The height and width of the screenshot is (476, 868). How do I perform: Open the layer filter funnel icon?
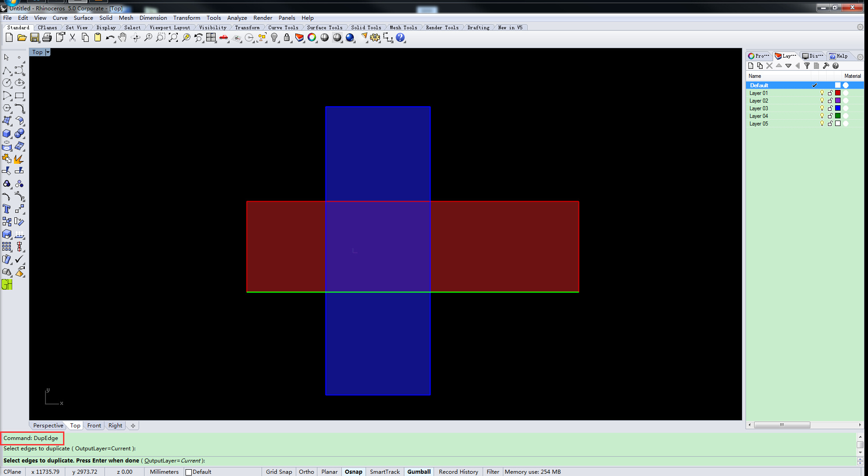coord(807,66)
